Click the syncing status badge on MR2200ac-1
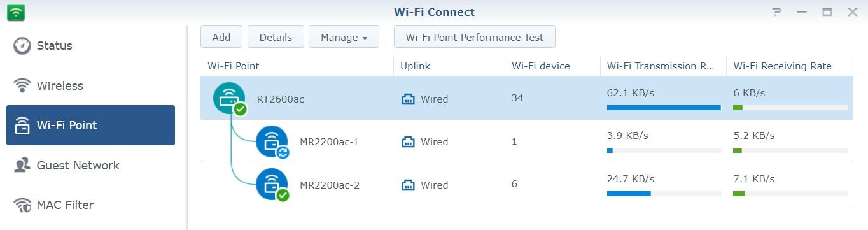The image size is (868, 230). 283,152
